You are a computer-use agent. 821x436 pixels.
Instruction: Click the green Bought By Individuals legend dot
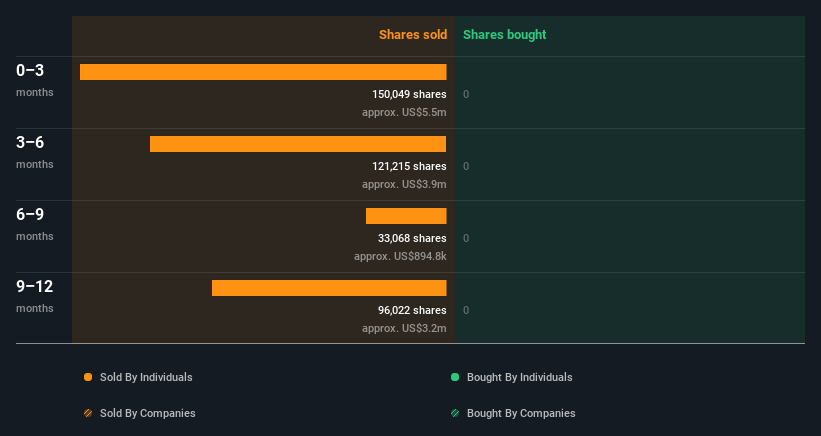[x=455, y=377]
